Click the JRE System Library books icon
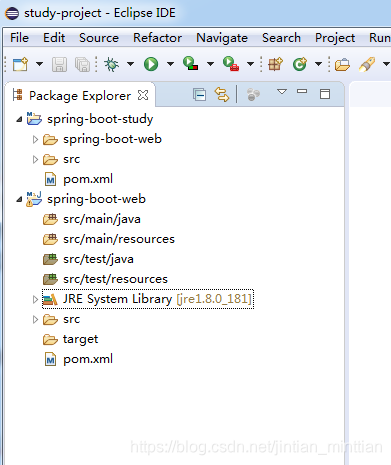The width and height of the screenshot is (391, 465). tap(50, 299)
